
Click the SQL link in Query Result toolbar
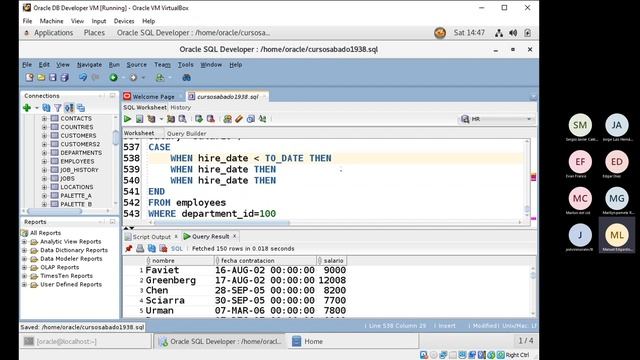pos(177,249)
